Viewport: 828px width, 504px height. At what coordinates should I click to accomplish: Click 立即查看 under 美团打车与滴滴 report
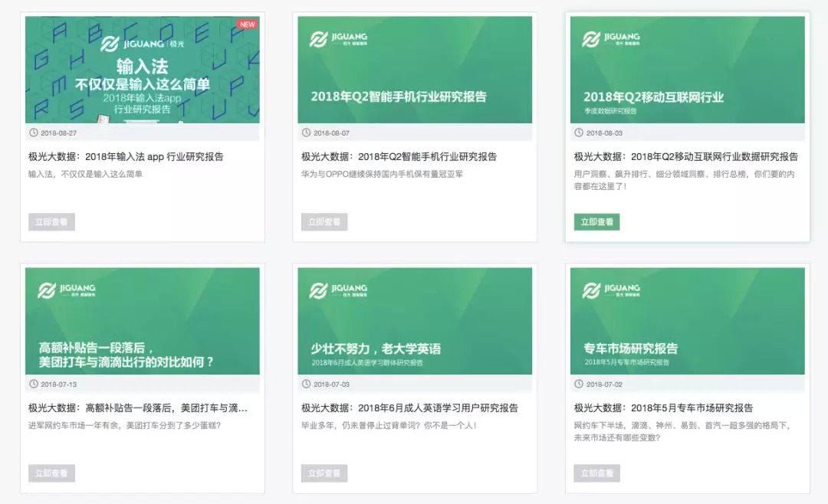[52, 473]
